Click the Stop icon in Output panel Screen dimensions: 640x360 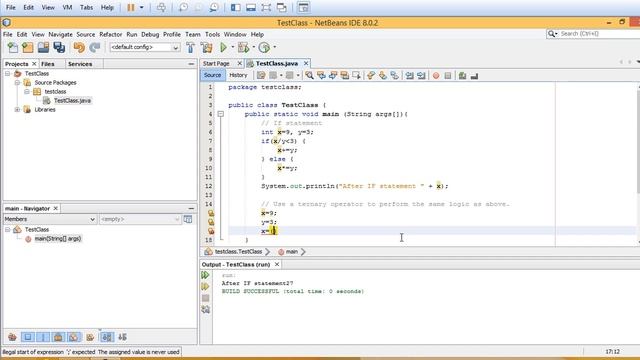(205, 298)
